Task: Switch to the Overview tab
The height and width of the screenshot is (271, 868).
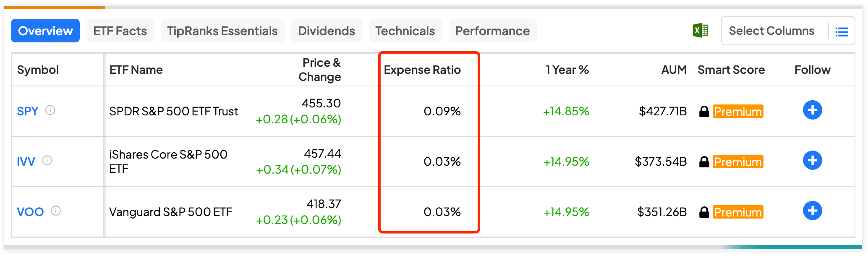Action: pos(45,31)
